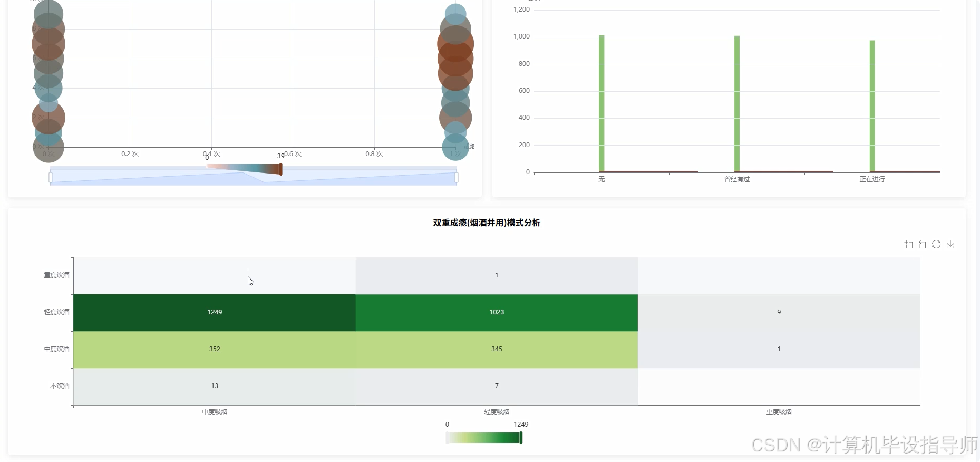Click the 800 value on bar chart axis

[524, 64]
